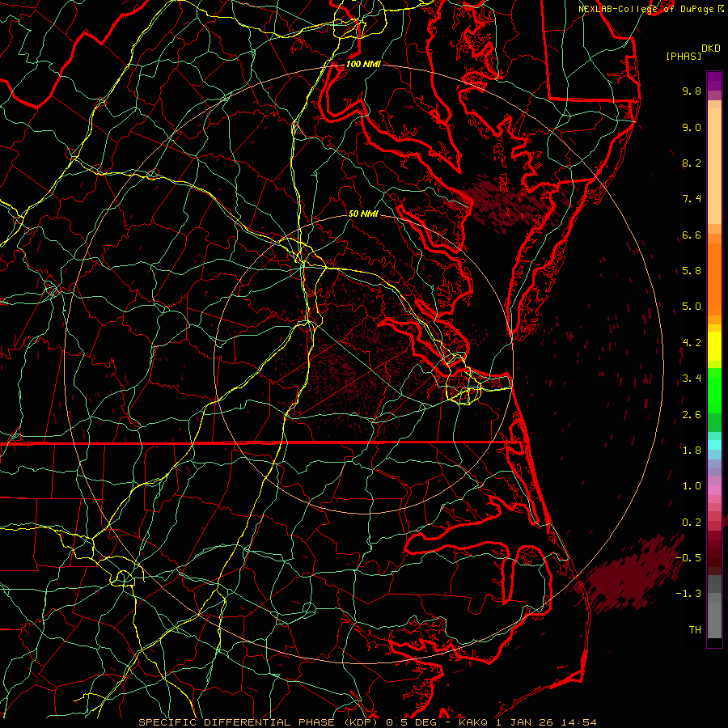The width and height of the screenshot is (728, 728).
Task: Click the 2.6 value on color scale
Action: [x=692, y=415]
